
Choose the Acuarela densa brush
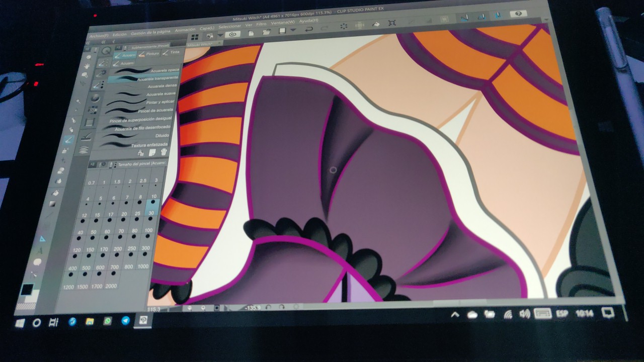(142, 86)
